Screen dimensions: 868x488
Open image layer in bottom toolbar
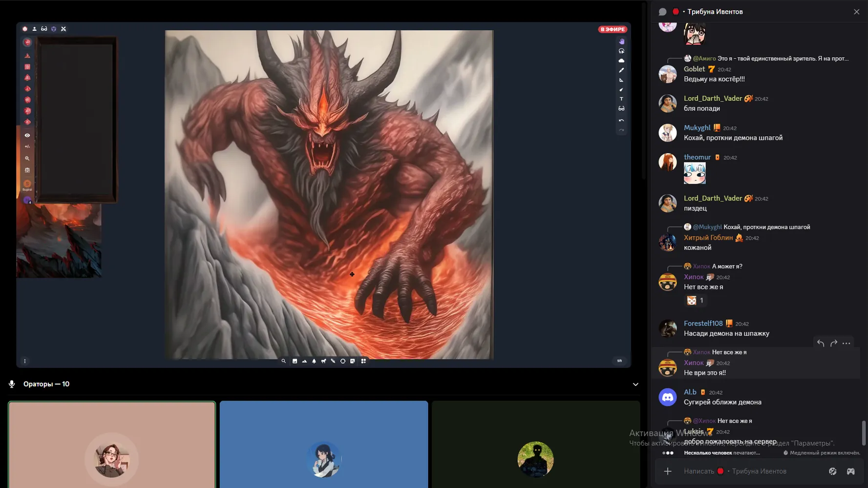point(295,361)
